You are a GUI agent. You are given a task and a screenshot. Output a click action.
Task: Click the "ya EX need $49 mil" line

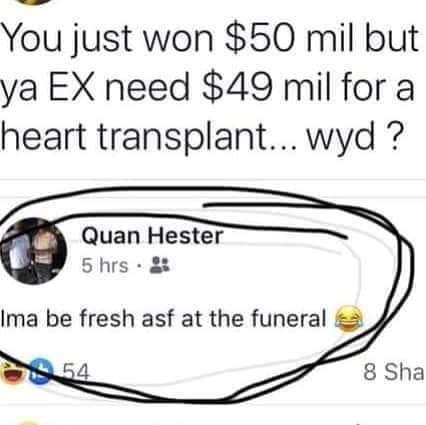208,88
